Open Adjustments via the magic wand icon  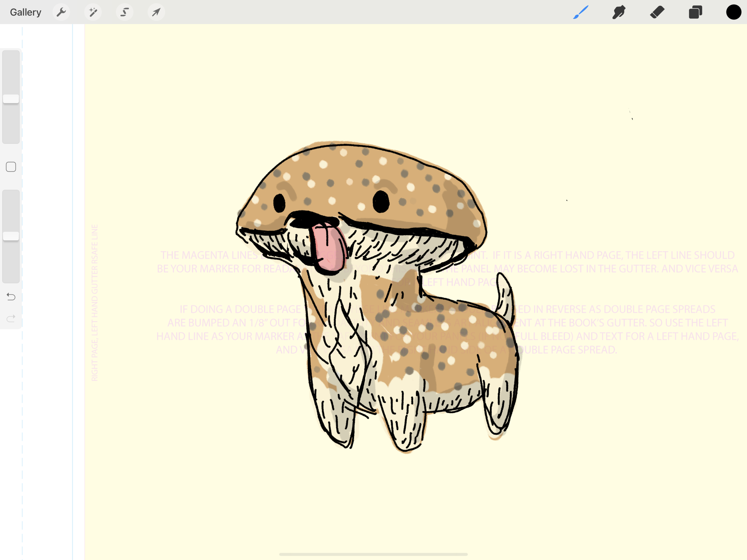tap(93, 12)
